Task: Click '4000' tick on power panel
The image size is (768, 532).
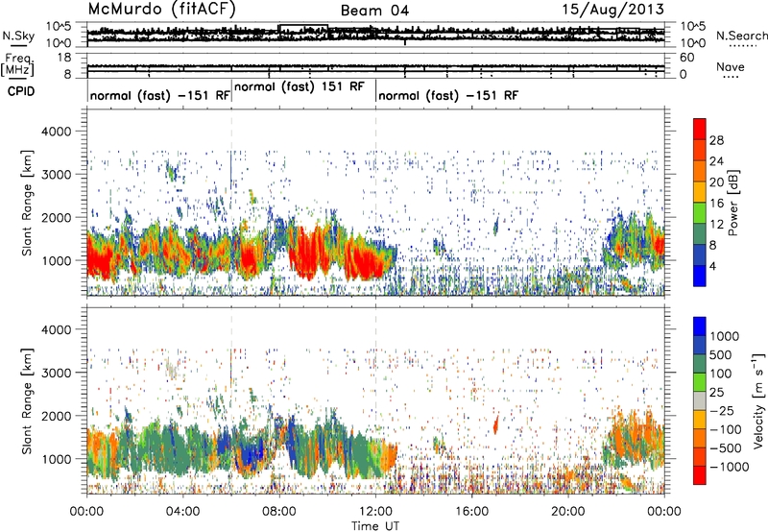Action: pos(56,132)
